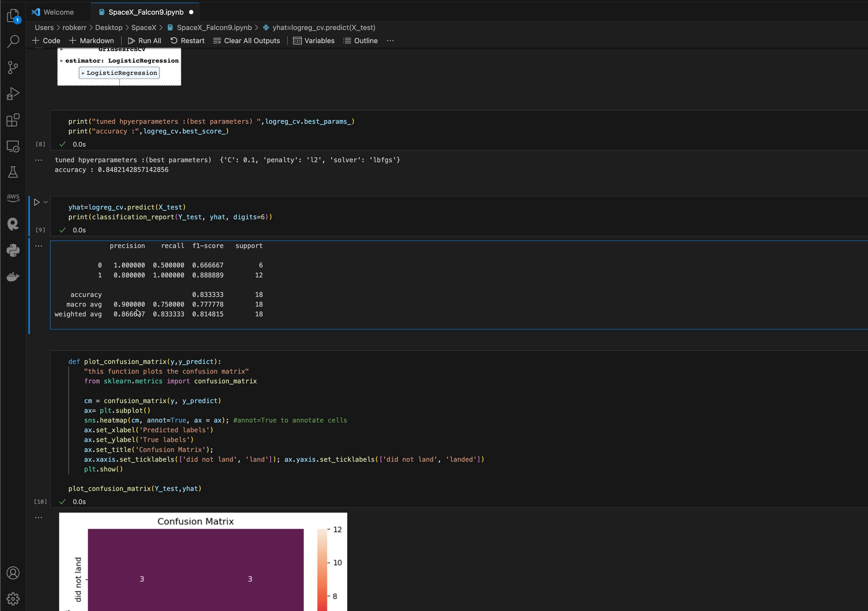
Task: Run the classification_report cell
Action: [36, 202]
